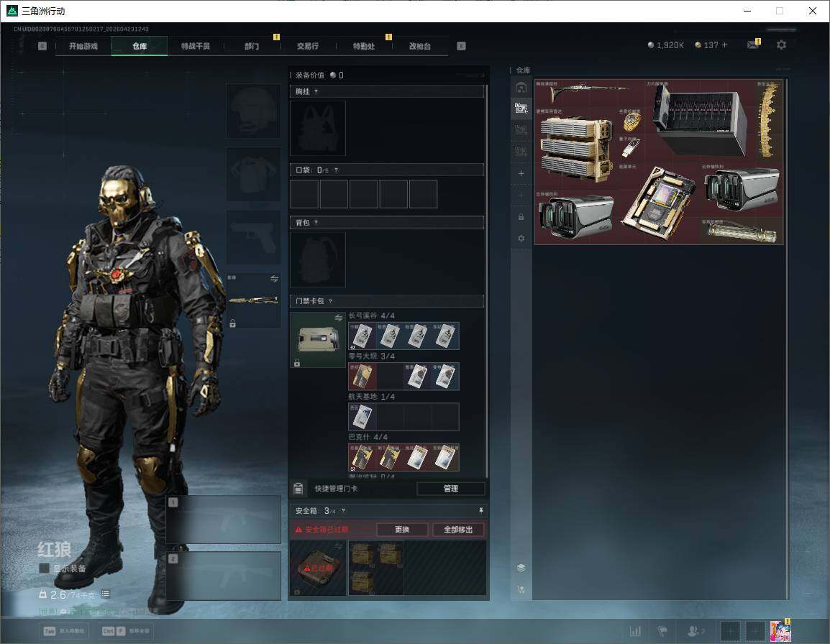Pin the 安全箱 panel
This screenshot has height=644, width=830.
click(x=480, y=510)
